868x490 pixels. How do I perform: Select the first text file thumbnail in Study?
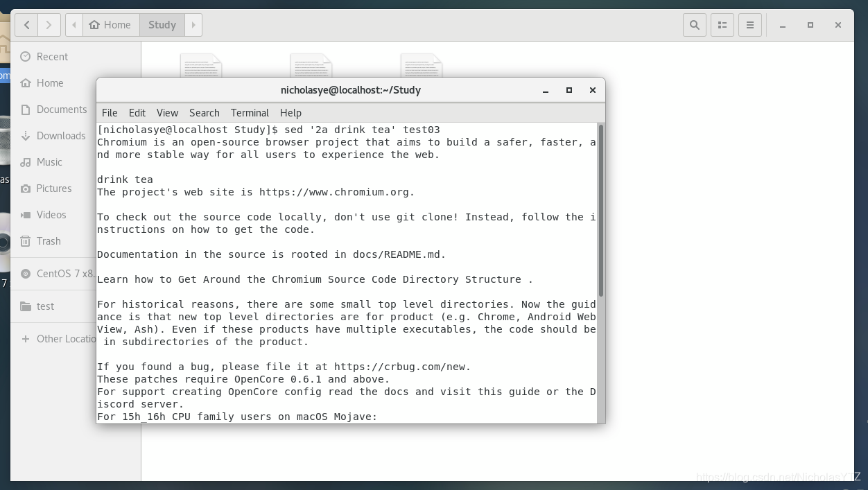[201, 66]
